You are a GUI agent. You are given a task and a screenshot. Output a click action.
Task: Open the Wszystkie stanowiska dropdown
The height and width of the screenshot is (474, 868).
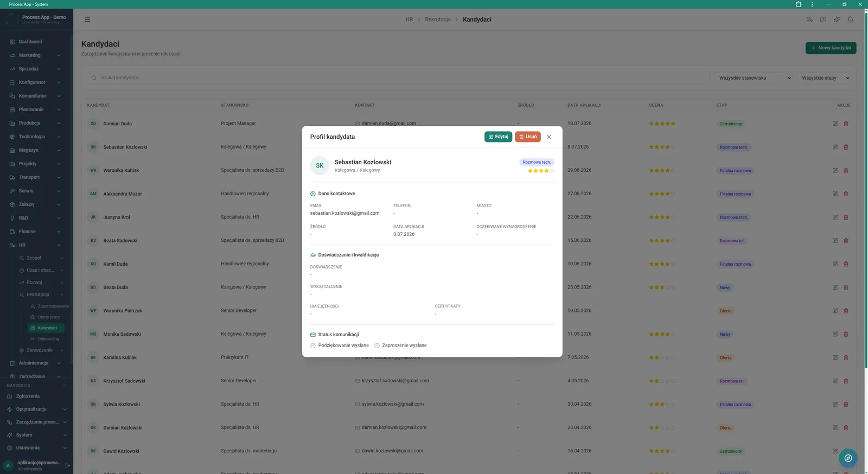click(755, 78)
